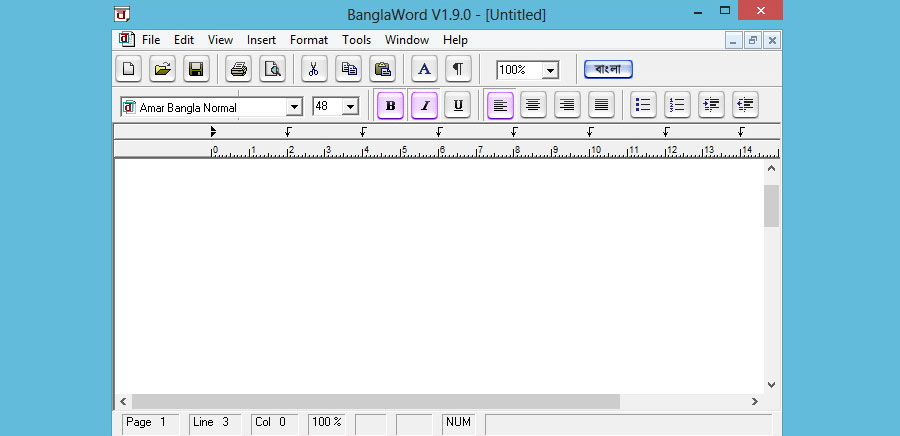Click the first indent button after numbered list
The height and width of the screenshot is (436, 900).
(712, 106)
